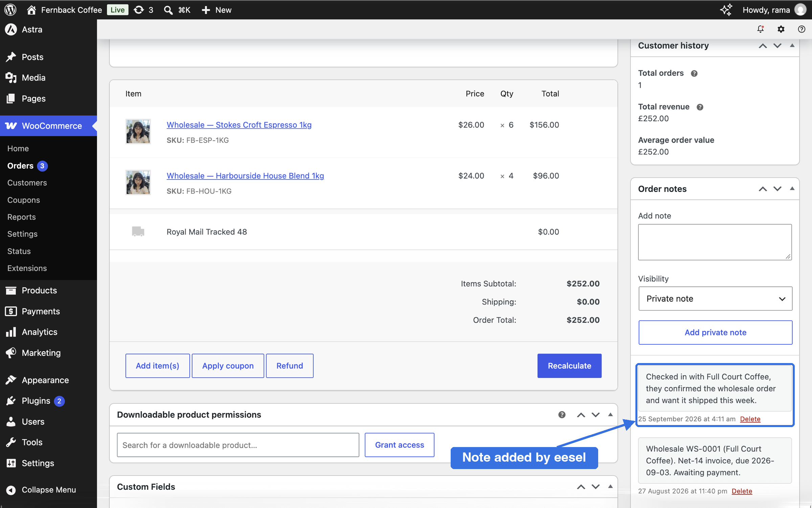Collapse the admin sidebar menu
This screenshot has width=812, height=508.
click(48, 490)
